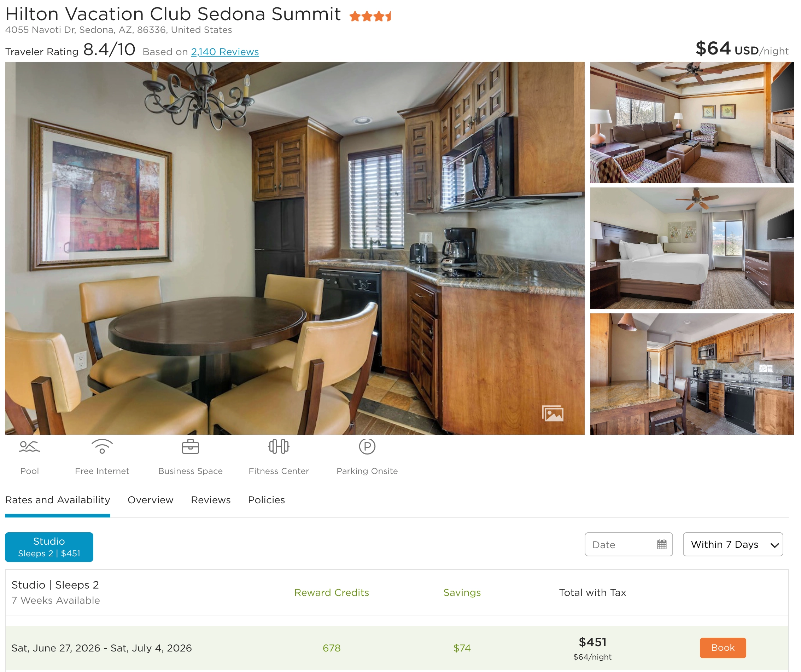Select the Rates and Availability tab

tap(58, 500)
